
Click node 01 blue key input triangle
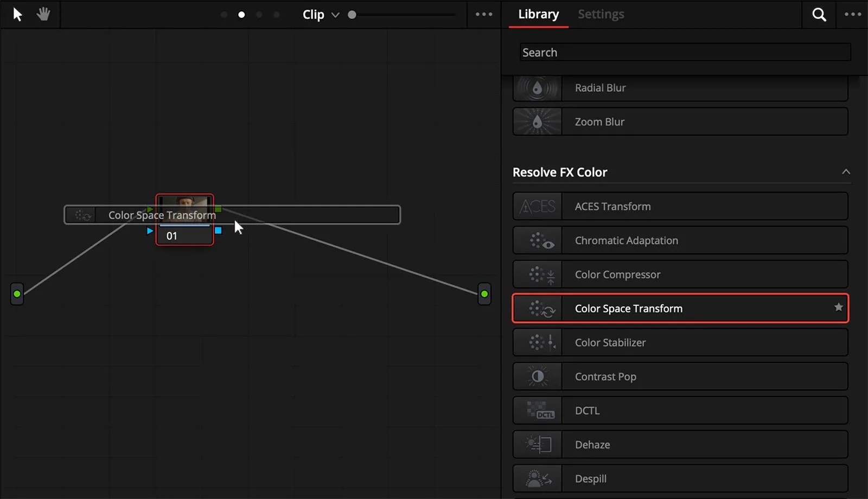coord(150,231)
